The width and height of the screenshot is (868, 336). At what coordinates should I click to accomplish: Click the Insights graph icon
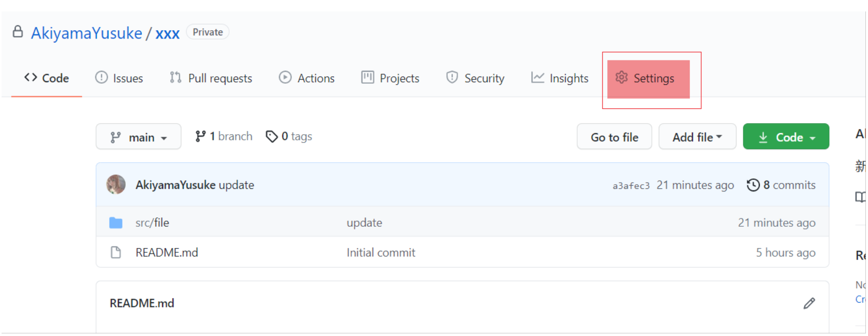538,77
